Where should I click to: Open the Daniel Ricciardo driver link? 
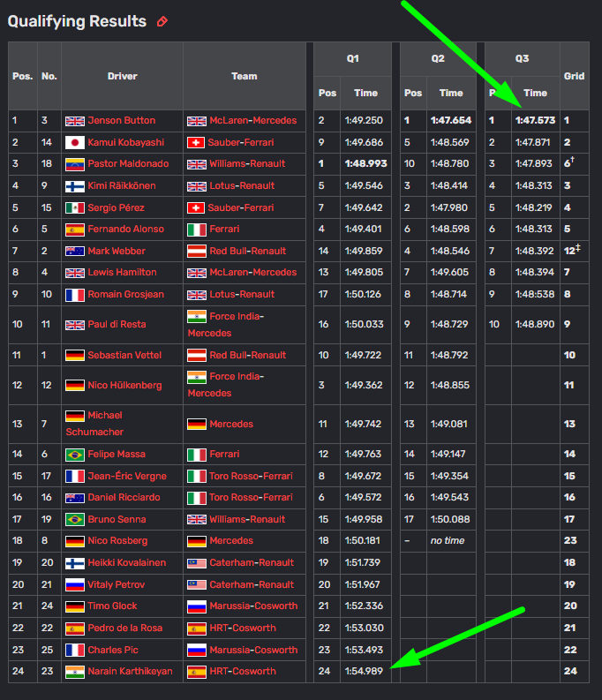(x=124, y=497)
